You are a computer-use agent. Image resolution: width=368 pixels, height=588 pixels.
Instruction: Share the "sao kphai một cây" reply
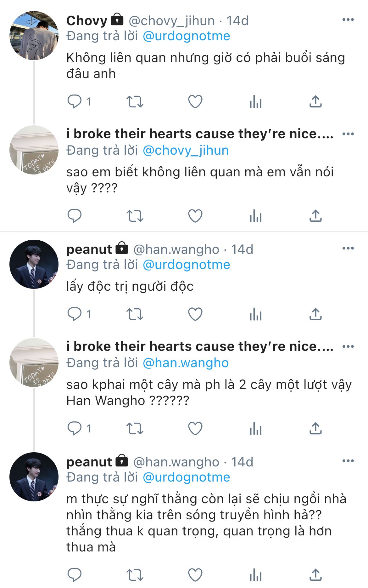coord(315,428)
